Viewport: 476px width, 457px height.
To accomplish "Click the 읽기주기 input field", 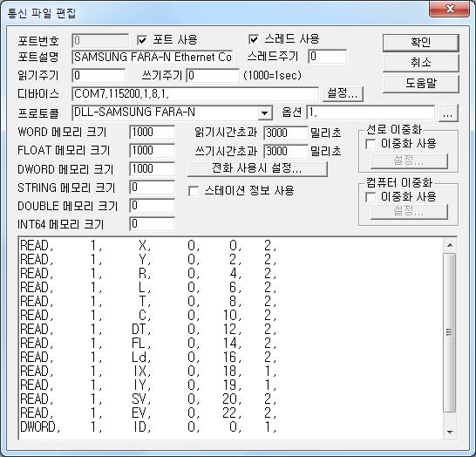I will (x=99, y=75).
